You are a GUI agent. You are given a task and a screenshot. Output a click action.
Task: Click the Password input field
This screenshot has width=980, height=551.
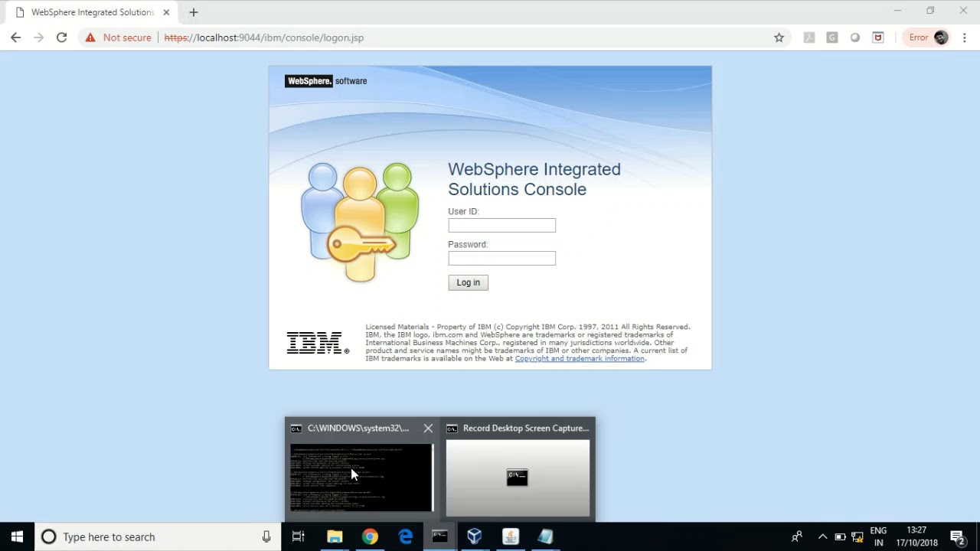[501, 258]
